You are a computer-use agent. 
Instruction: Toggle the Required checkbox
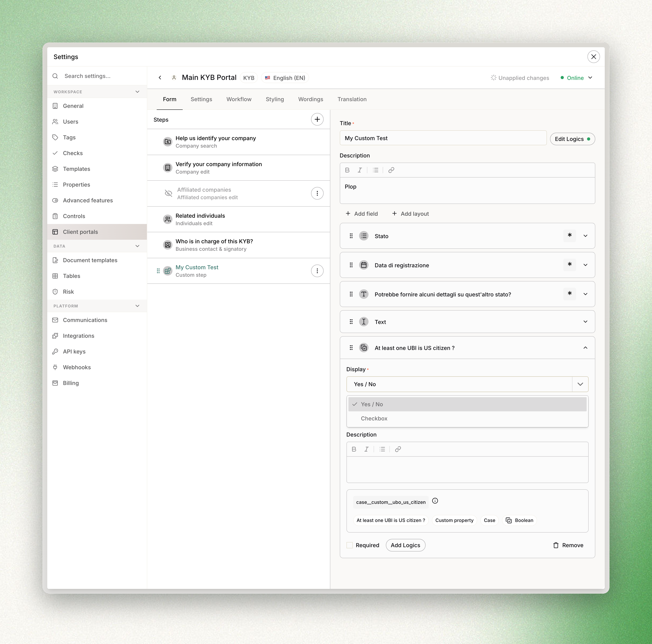coord(350,545)
